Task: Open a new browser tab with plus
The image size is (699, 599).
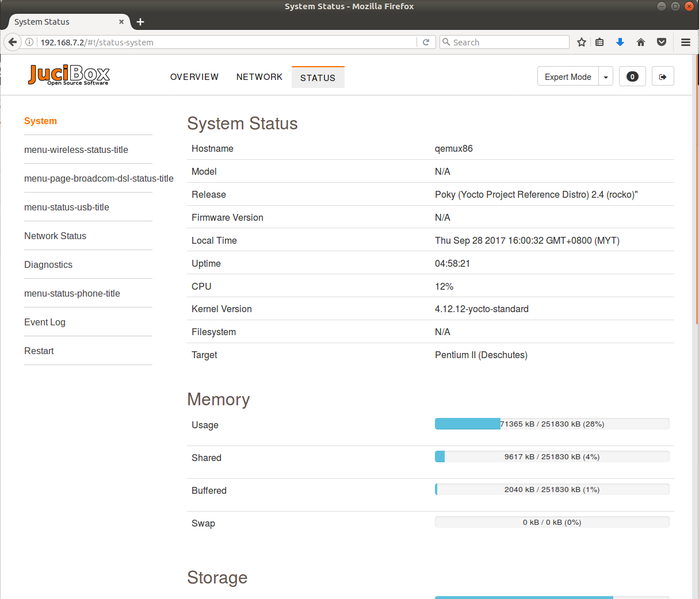Action: click(140, 21)
